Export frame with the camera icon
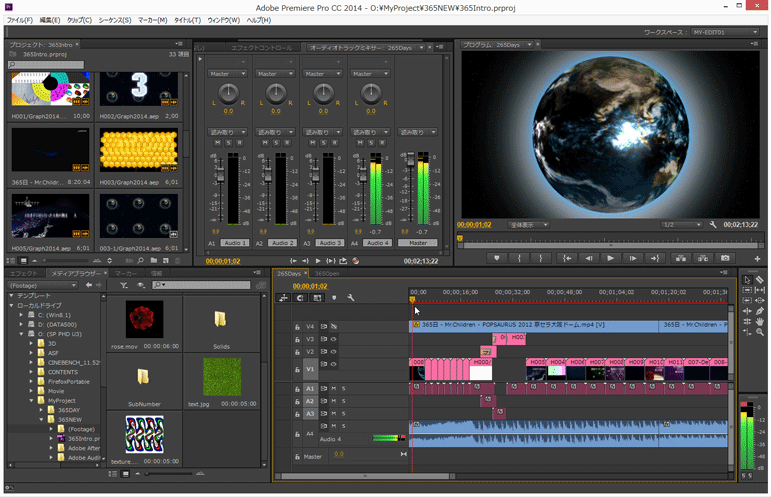 tap(725, 258)
